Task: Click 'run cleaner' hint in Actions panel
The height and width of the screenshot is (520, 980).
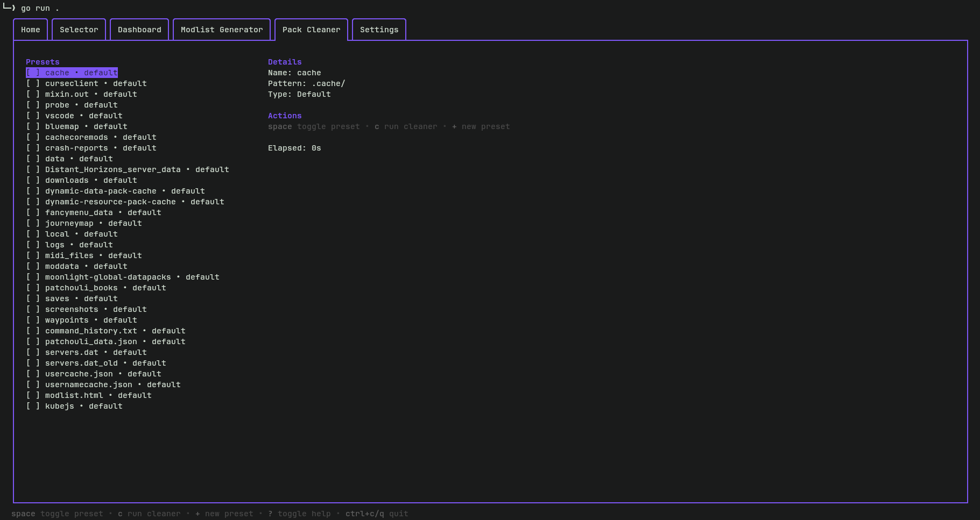Action: [x=411, y=126]
